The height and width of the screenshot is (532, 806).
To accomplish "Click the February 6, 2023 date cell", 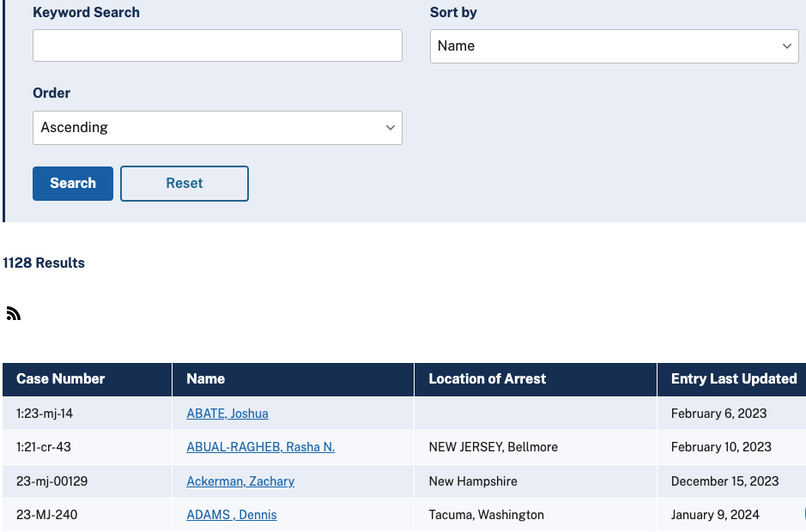I will [x=731, y=414].
